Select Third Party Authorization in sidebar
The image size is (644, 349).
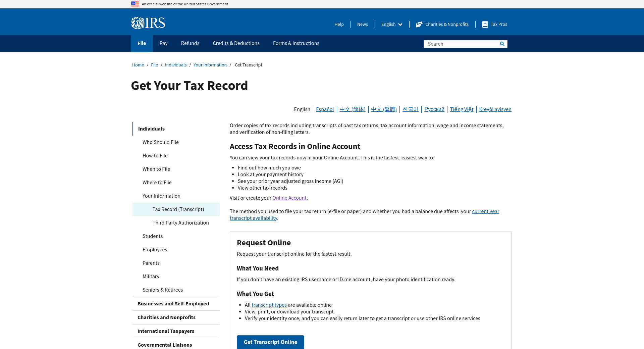pos(180,223)
